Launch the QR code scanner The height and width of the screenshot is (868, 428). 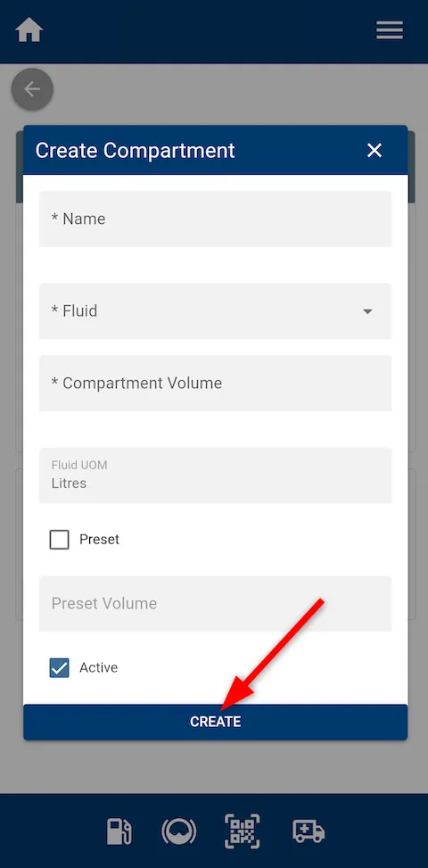pyautogui.click(x=243, y=831)
